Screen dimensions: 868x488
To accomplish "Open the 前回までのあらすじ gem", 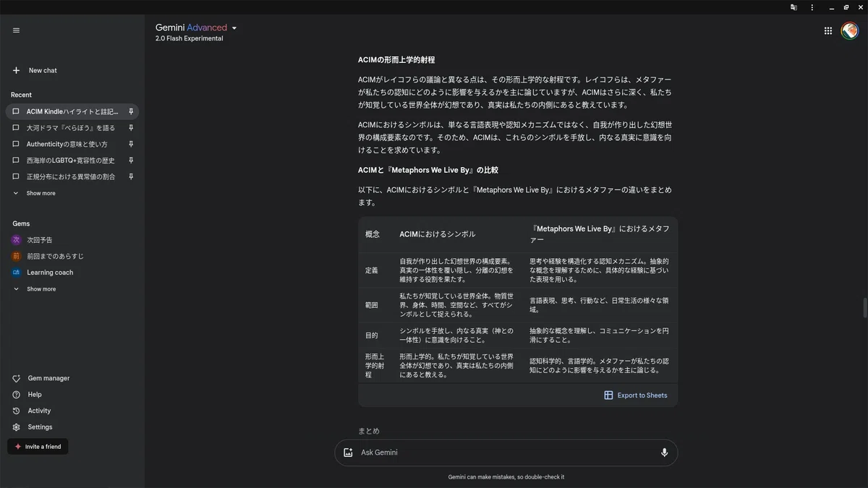I will (x=55, y=256).
